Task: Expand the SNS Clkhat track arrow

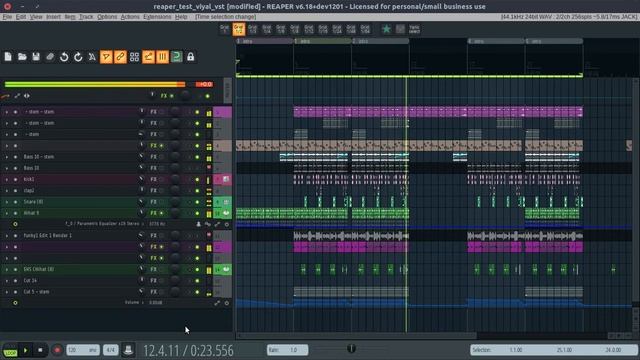Action: [6, 269]
